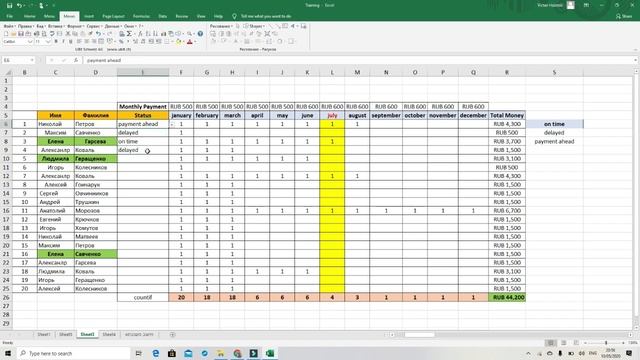This screenshot has width=640, height=360.
Task: Show hidden system tray icons
Action: tap(528, 353)
